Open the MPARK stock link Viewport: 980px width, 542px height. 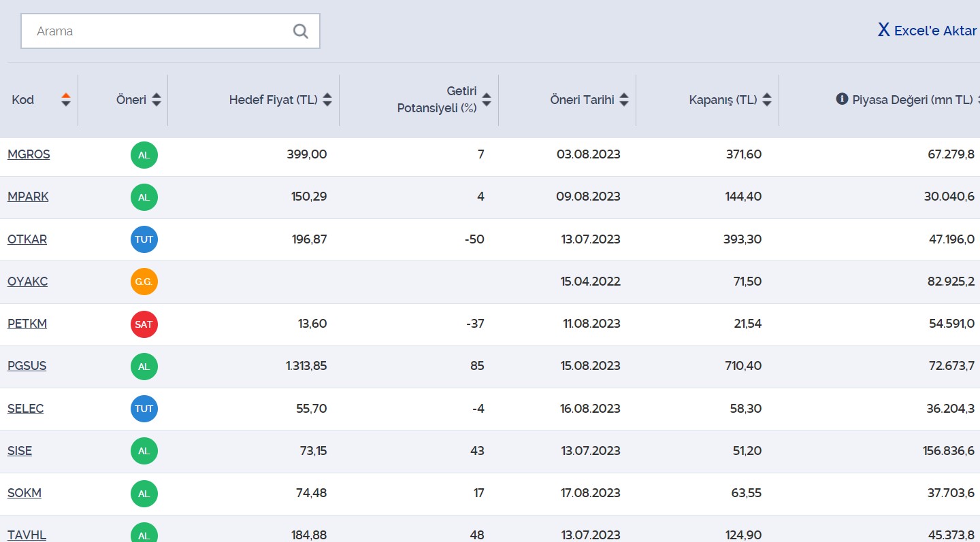(x=28, y=197)
